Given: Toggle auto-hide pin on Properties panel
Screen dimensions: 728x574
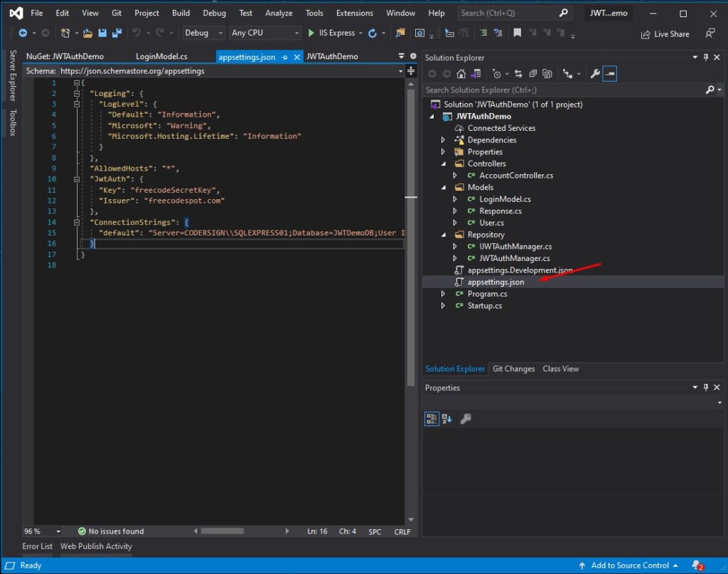Looking at the screenshot, I should (706, 388).
